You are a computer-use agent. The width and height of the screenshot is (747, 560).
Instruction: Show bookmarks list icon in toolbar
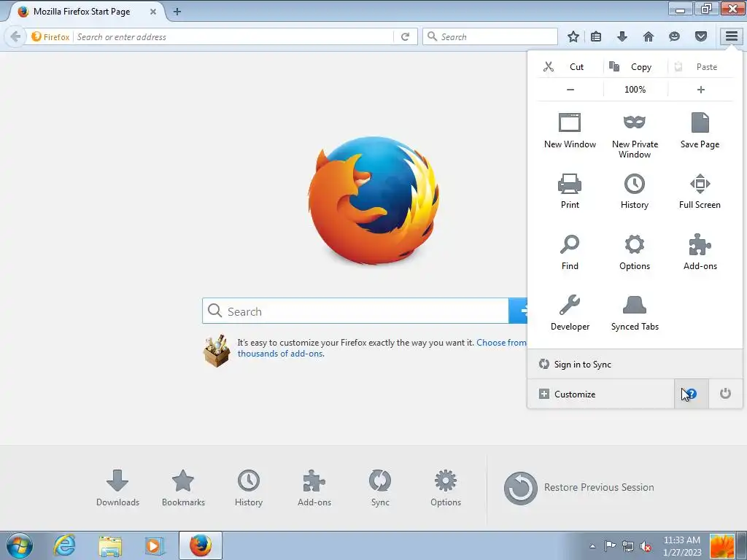tap(596, 36)
